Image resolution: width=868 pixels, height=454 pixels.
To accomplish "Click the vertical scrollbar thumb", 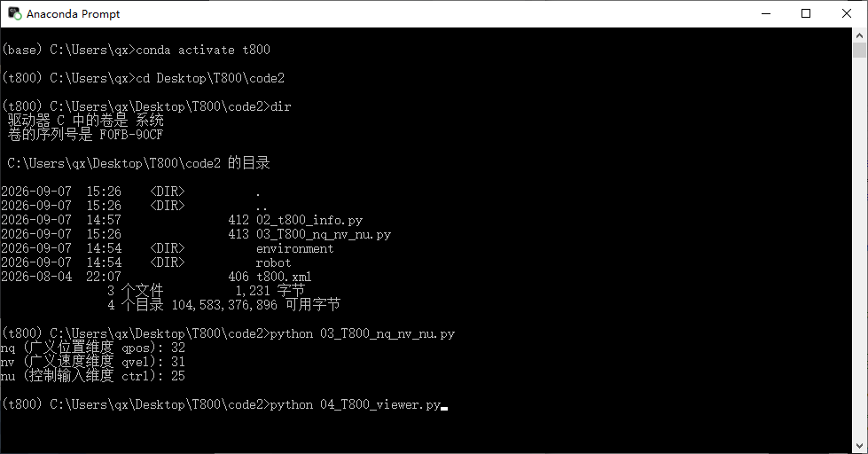I will point(859,50).
